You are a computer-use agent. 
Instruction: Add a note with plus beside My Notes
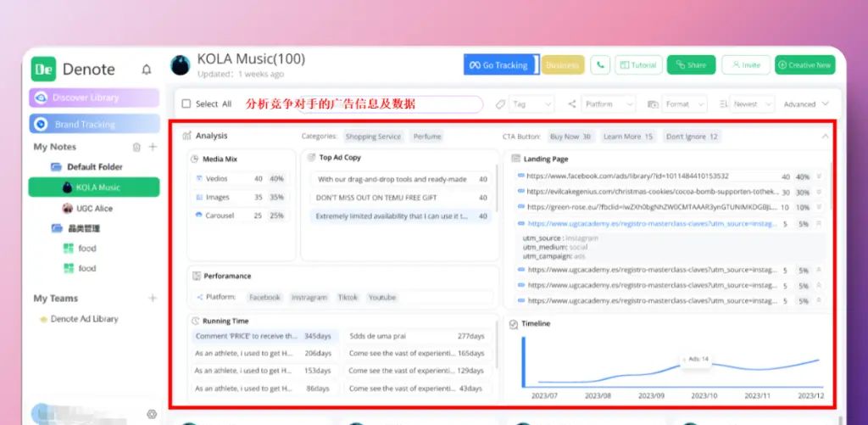pyautogui.click(x=153, y=147)
